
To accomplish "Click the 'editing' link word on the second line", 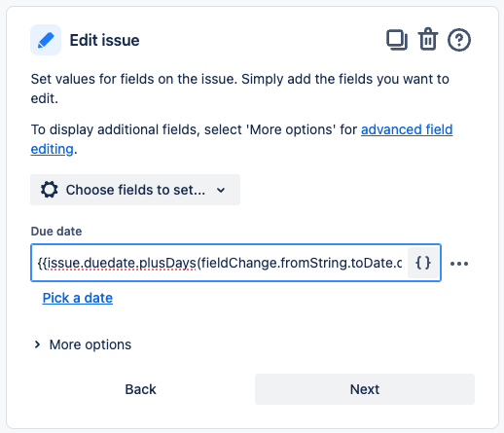I will (52, 149).
